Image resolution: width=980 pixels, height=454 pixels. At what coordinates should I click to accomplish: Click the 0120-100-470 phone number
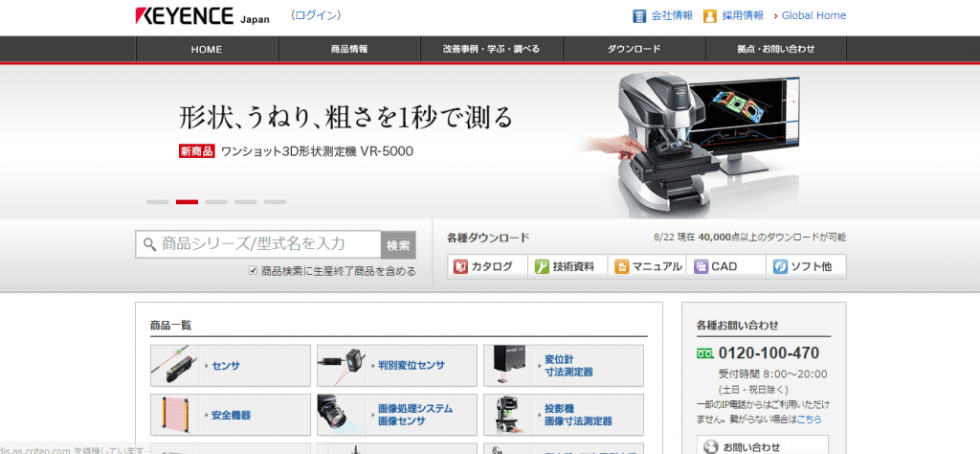pyautogui.click(x=768, y=353)
